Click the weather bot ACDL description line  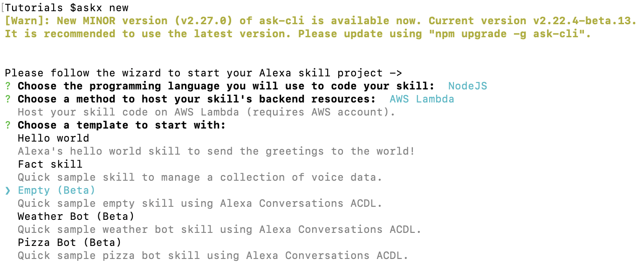(219, 230)
